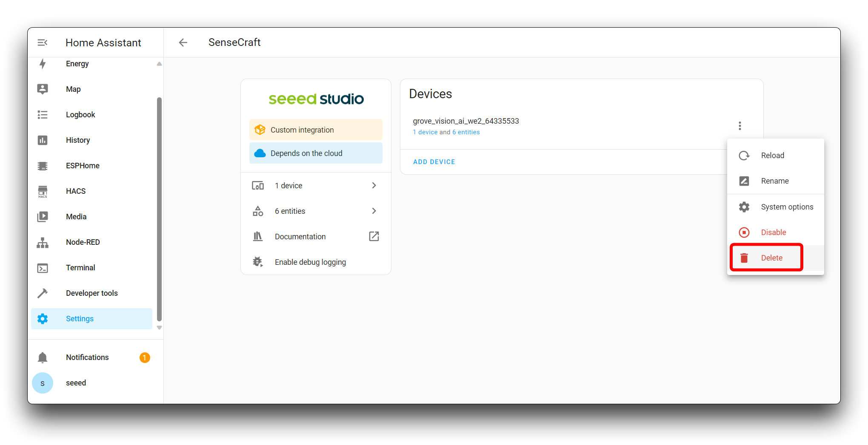The height and width of the screenshot is (445, 868).
Task: Open Node-RED in the sidebar
Action: tap(91, 242)
